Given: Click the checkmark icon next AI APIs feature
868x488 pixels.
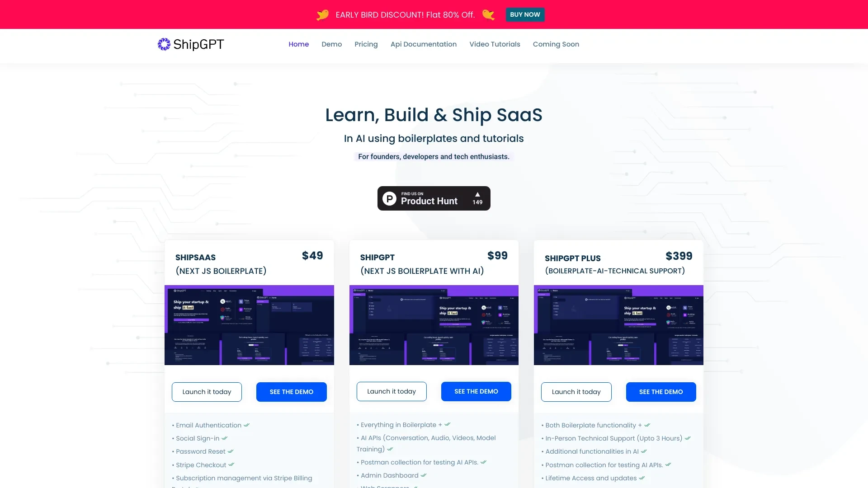Looking at the screenshot, I should [x=391, y=449].
